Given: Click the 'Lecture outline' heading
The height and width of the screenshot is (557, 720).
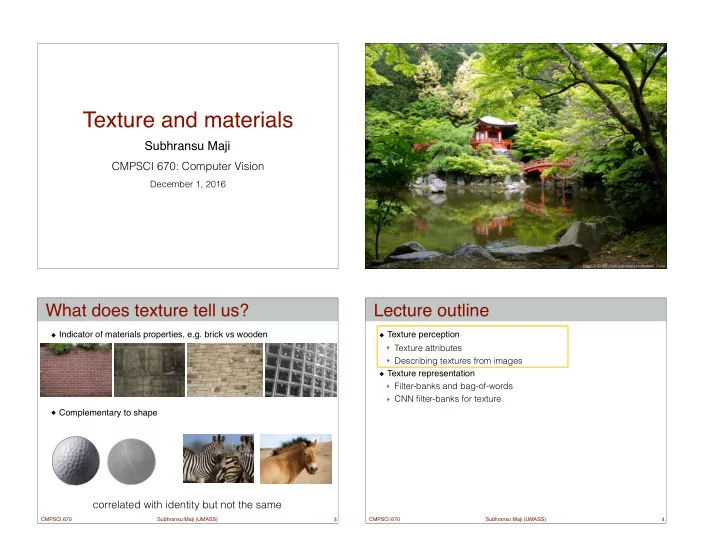Looking at the screenshot, I should click(x=431, y=310).
